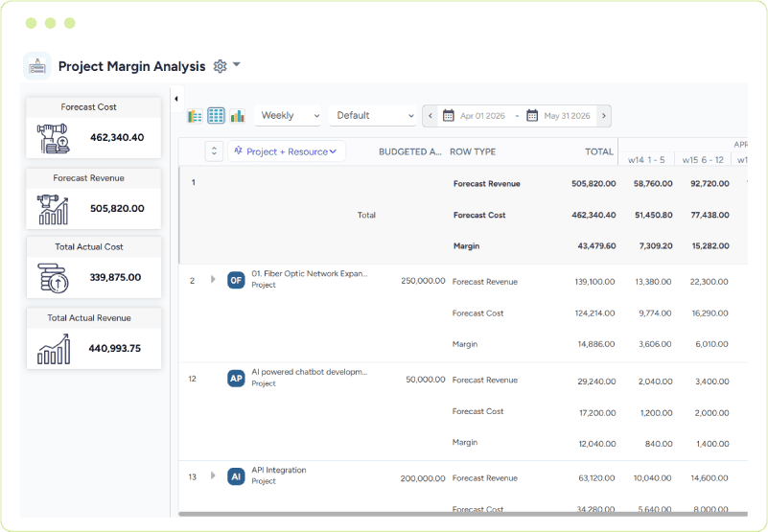
Task: Expand the Fiber Optic Network project row
Action: point(213,279)
